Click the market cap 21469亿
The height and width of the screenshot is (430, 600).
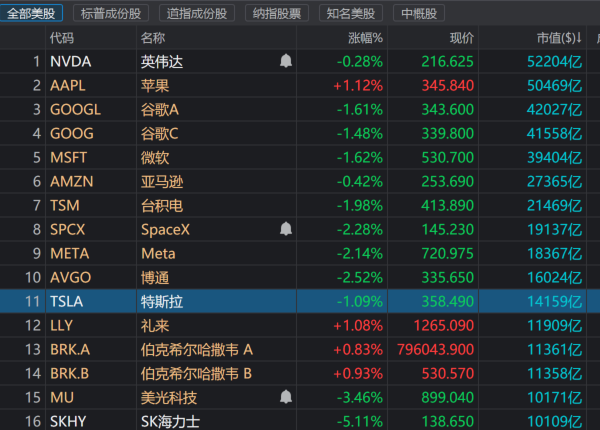pos(555,206)
